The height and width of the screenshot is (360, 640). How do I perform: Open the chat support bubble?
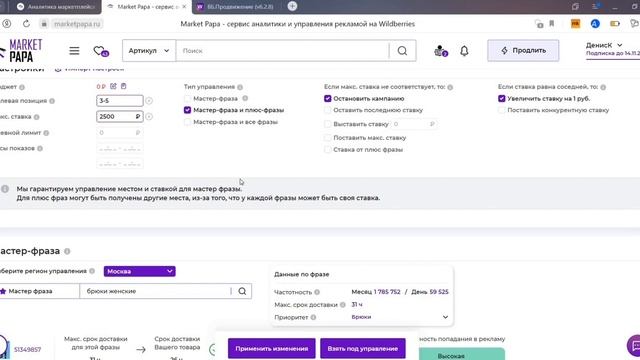pos(634,346)
